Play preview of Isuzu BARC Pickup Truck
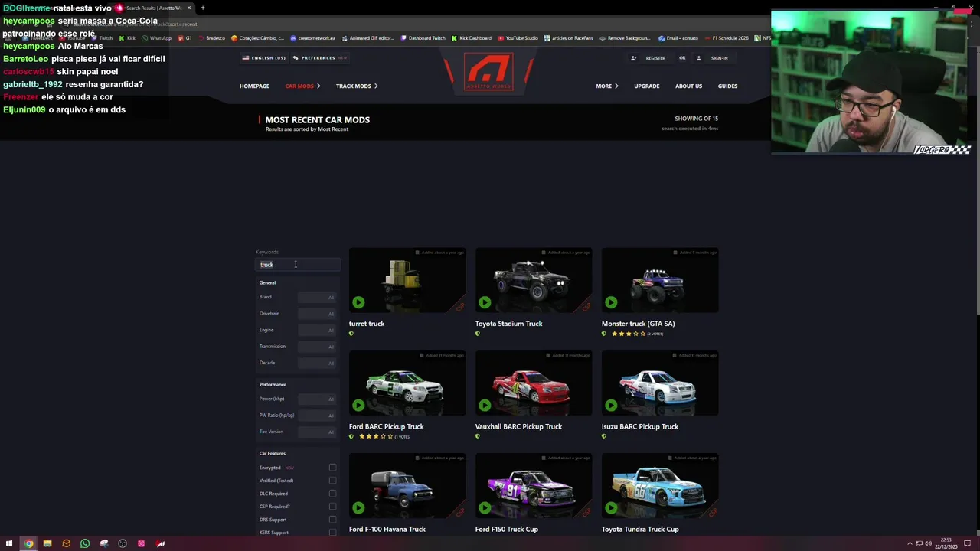The width and height of the screenshot is (980, 551). pos(611,405)
